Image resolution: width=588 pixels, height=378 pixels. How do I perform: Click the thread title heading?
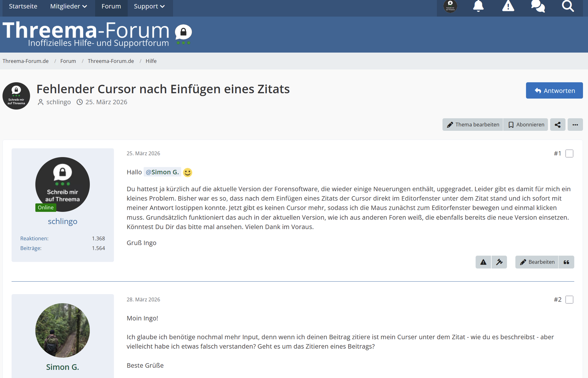[163, 89]
